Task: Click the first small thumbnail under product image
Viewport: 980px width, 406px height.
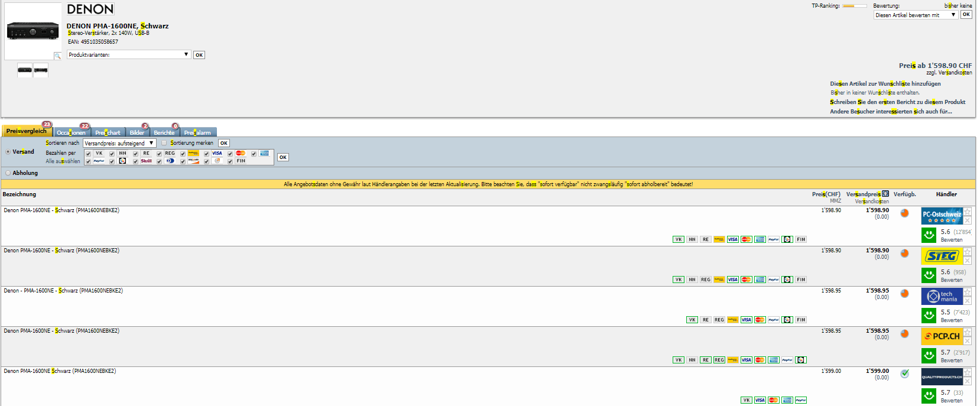Action: coord(25,70)
